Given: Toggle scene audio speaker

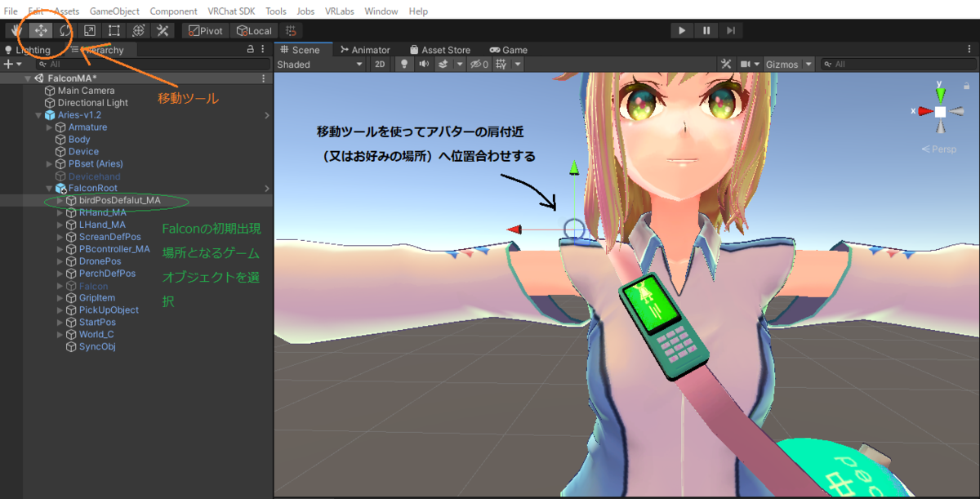Looking at the screenshot, I should click(x=424, y=64).
